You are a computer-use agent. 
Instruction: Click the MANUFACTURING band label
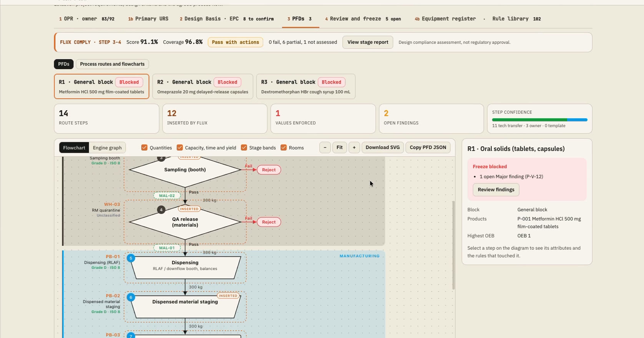click(360, 256)
